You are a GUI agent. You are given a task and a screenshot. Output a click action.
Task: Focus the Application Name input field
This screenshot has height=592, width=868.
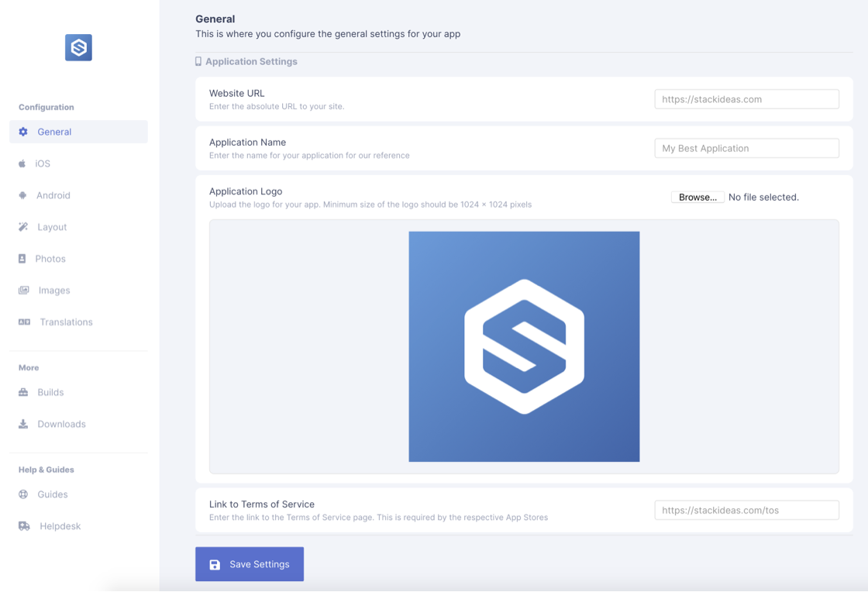point(747,148)
